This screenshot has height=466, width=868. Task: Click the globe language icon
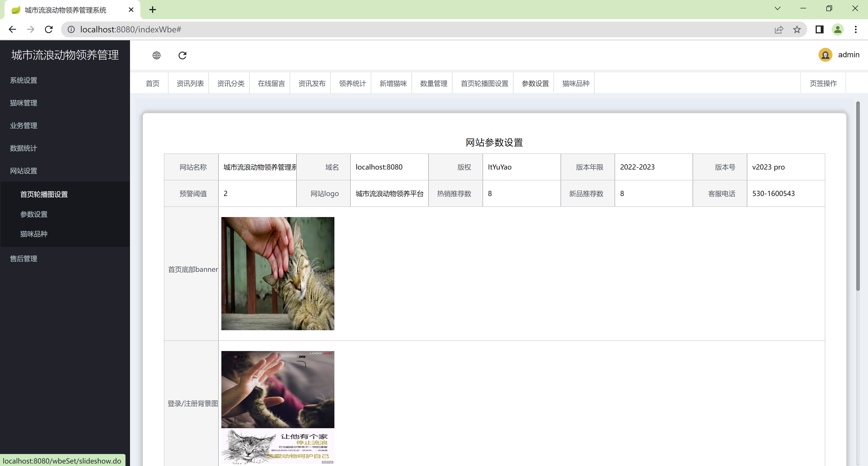156,55
